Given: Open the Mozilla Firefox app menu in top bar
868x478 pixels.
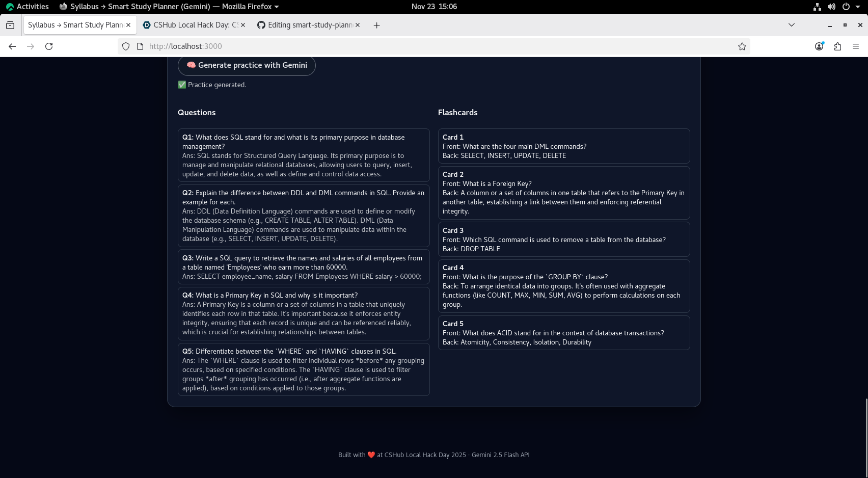Looking at the screenshot, I should (x=170, y=7).
